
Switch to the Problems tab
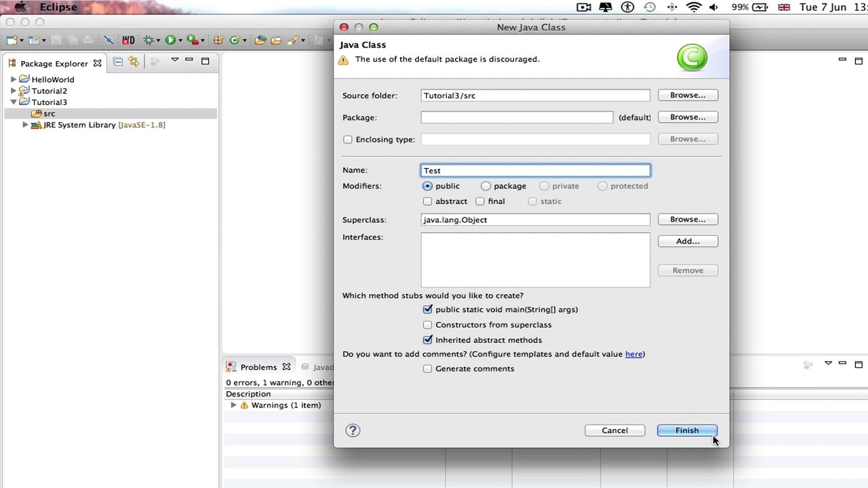coord(258,367)
